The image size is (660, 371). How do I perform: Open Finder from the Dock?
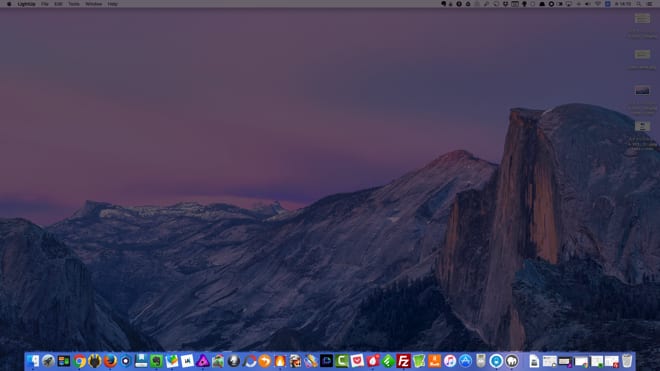point(33,361)
